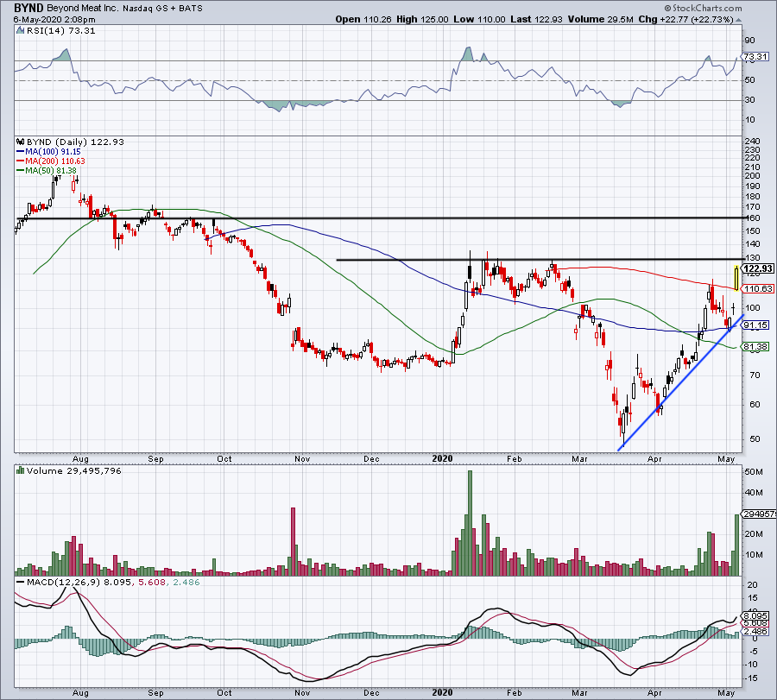Click the BYND (Daily) 122.93 legend label
Image resolution: width=777 pixels, height=700 pixels.
pos(75,142)
